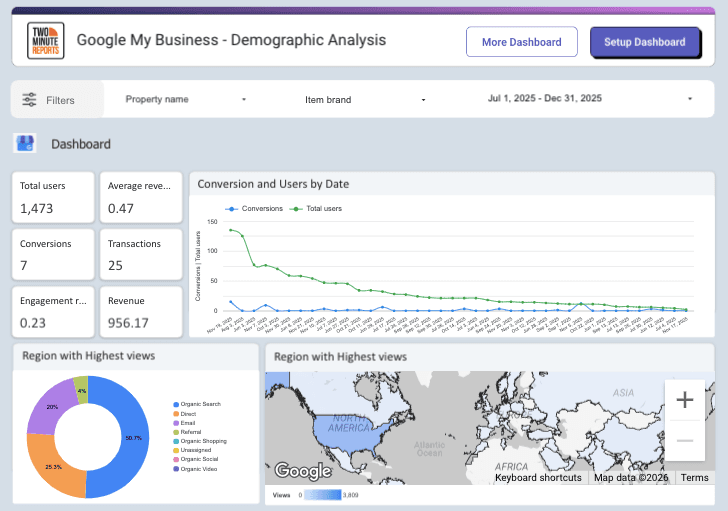Open Keyboard shortcuts on the map
Image resolution: width=728 pixels, height=511 pixels.
[538, 478]
